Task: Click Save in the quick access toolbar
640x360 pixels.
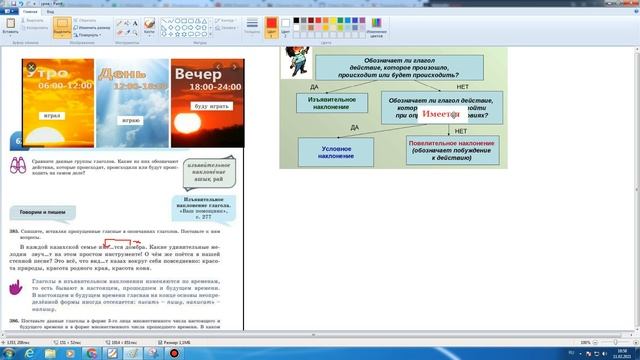Action: (13, 3)
